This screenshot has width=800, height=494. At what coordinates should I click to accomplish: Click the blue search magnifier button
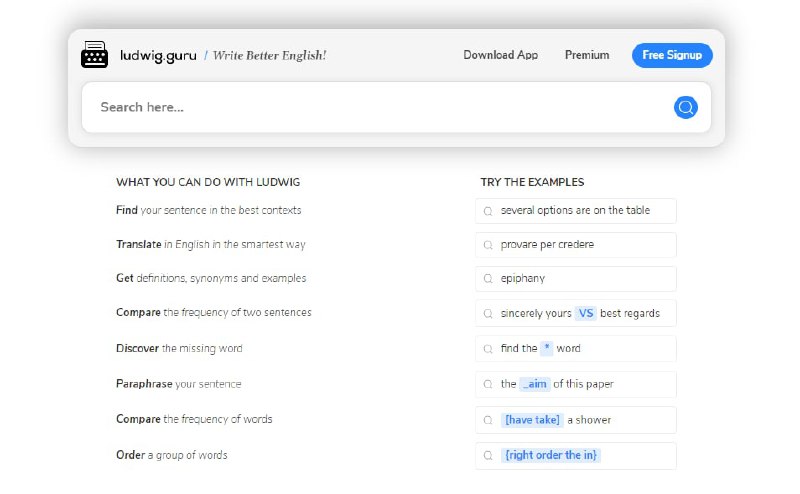click(686, 107)
